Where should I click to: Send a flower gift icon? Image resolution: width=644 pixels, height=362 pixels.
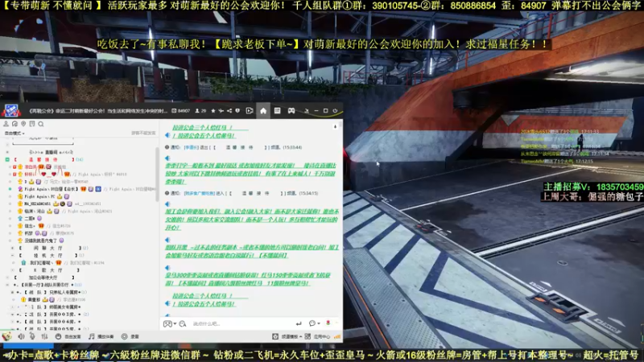pyautogui.click(x=328, y=323)
